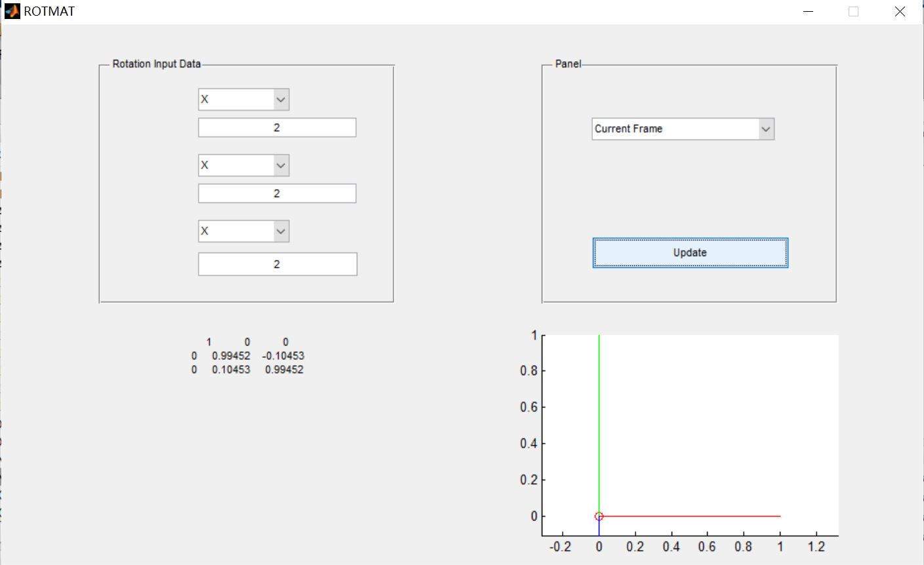Screen dimensions: 924x565
Task: Click the Rotation Input Data panel title
Action: [x=157, y=64]
